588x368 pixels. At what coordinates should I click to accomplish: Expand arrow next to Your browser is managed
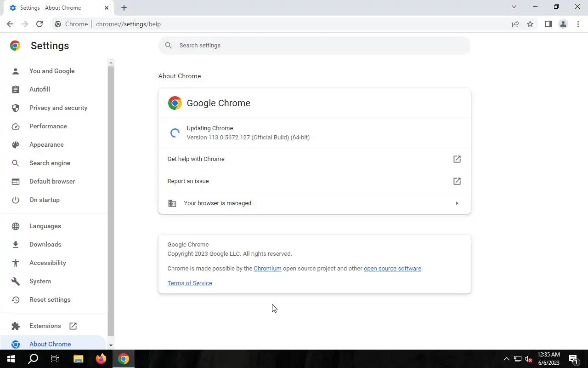pyautogui.click(x=457, y=203)
